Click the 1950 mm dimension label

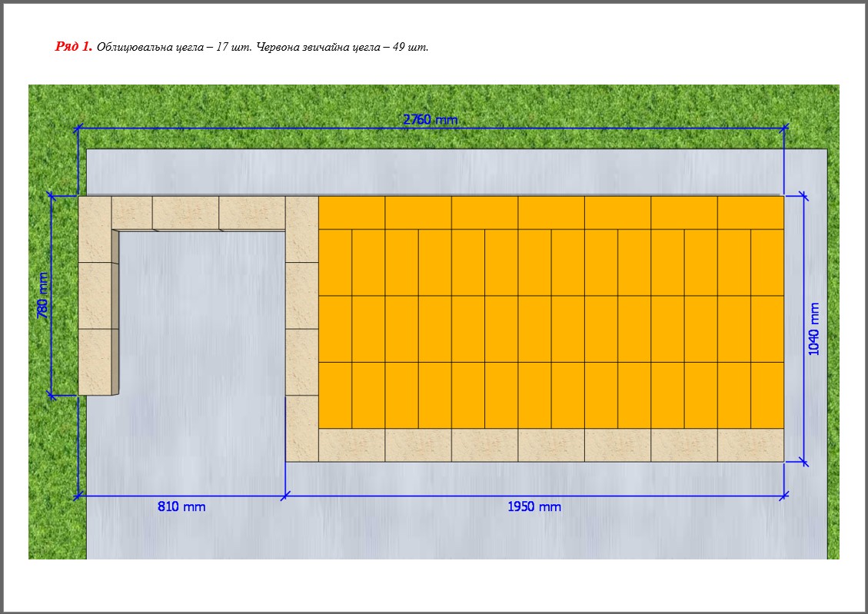coord(534,506)
